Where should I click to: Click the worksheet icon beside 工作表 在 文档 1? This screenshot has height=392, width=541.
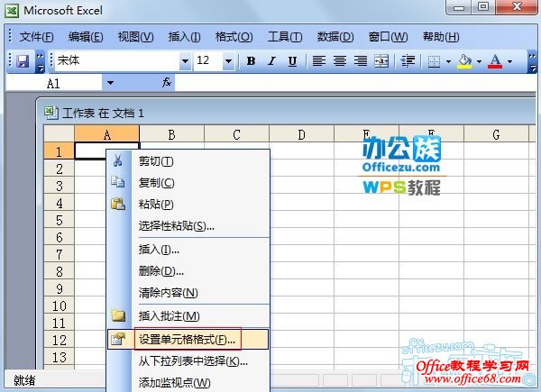click(x=51, y=113)
